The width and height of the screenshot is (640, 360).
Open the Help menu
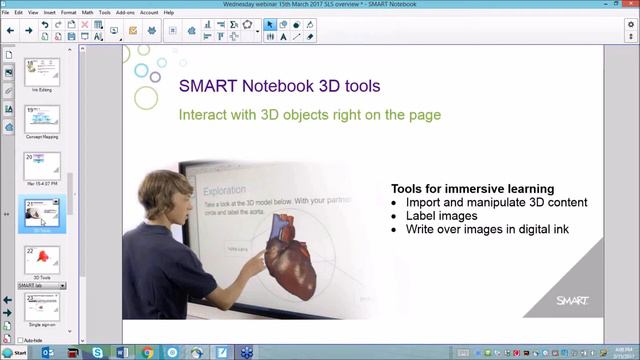(x=169, y=13)
